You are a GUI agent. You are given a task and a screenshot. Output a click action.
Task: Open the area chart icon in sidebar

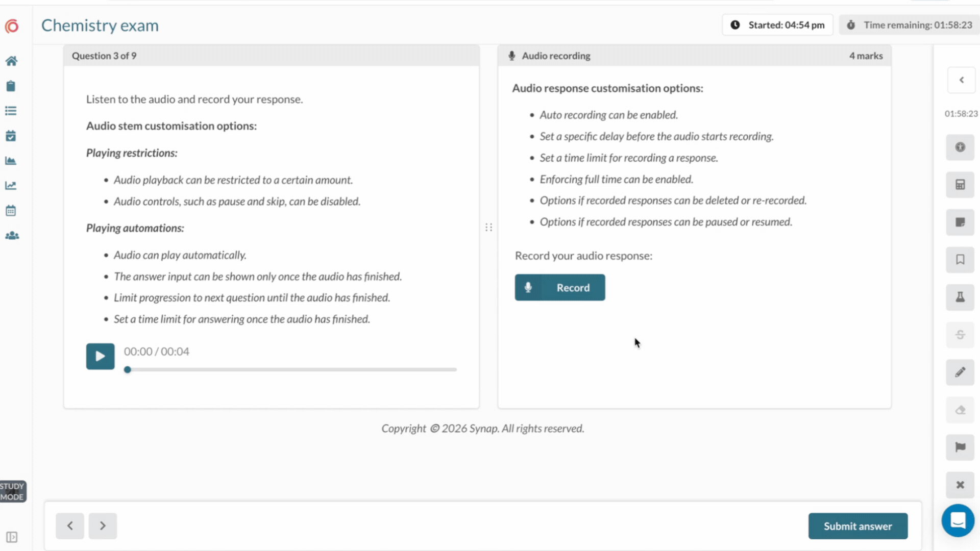11,161
